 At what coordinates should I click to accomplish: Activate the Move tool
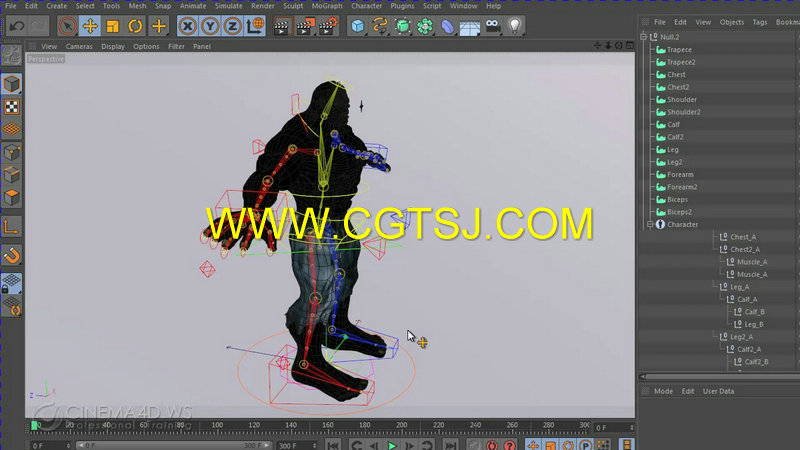coord(90,26)
